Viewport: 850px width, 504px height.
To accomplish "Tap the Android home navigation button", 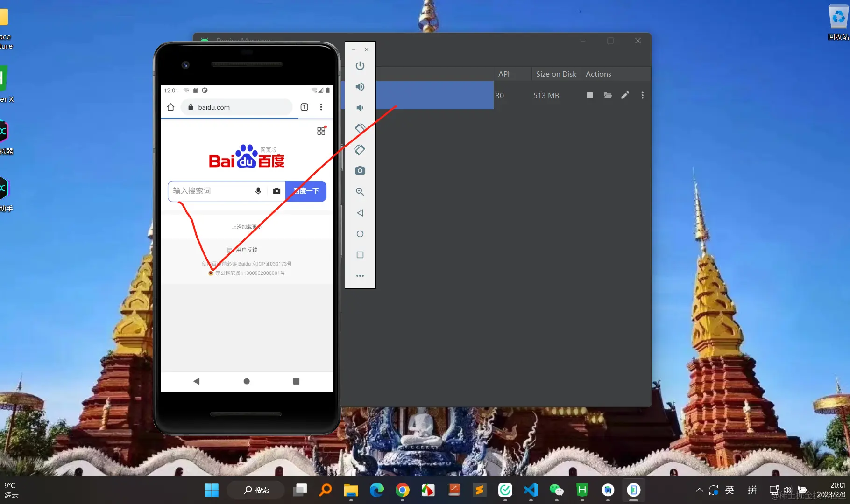I will [247, 381].
